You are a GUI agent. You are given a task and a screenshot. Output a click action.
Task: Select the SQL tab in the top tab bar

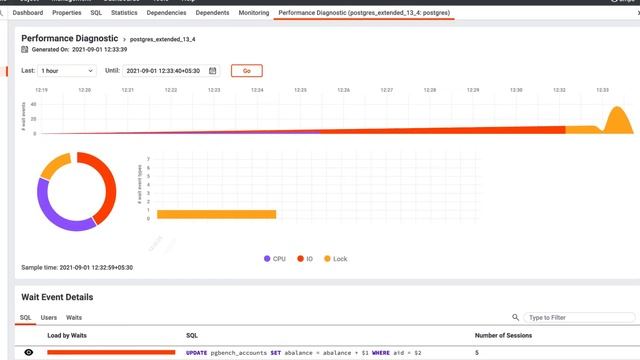point(96,13)
